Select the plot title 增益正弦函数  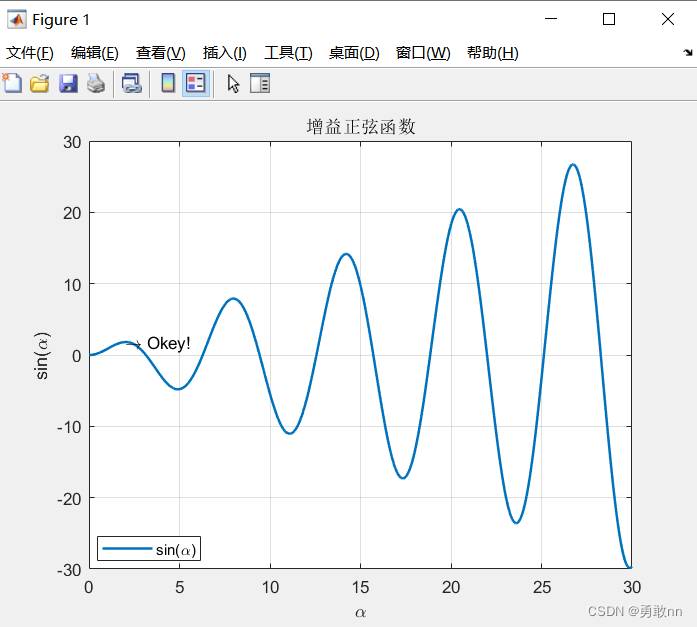(x=361, y=127)
